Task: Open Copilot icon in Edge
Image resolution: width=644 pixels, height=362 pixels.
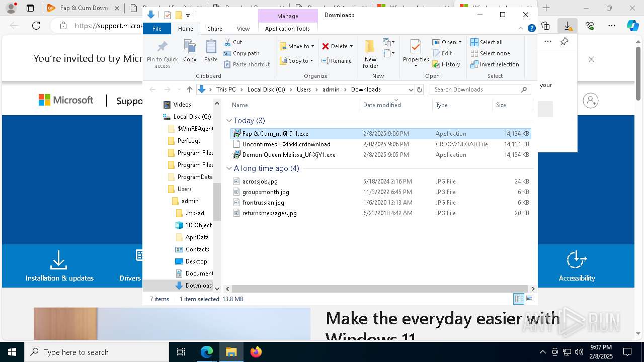Action: (x=632, y=26)
